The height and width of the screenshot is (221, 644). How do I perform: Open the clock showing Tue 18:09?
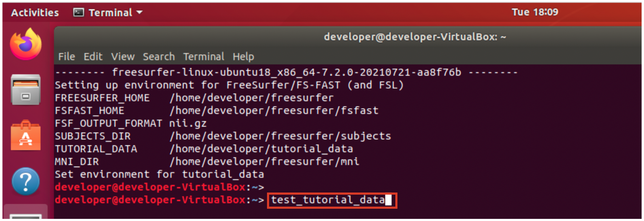pyautogui.click(x=535, y=12)
